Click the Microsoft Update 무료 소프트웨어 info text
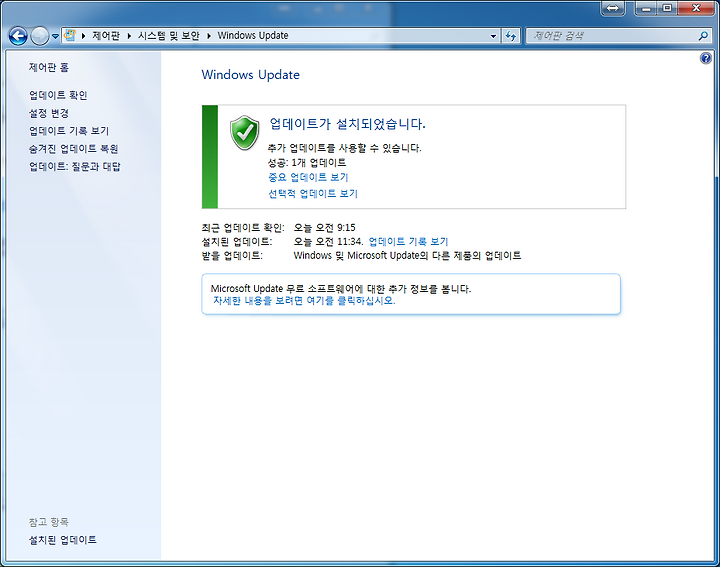The width and height of the screenshot is (720, 567). 341,289
